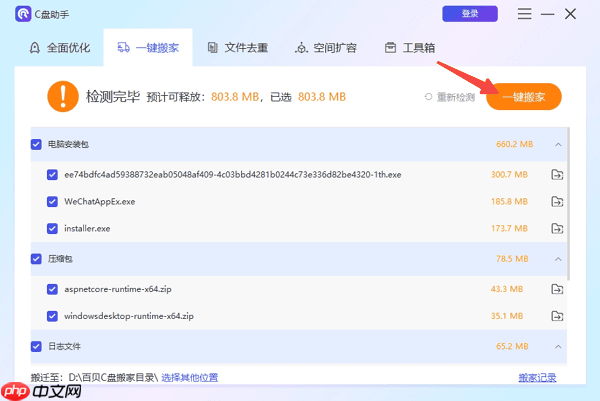Switch to the 文件去重 tab
Image resolution: width=600 pixels, height=401 pixels.
pyautogui.click(x=236, y=48)
